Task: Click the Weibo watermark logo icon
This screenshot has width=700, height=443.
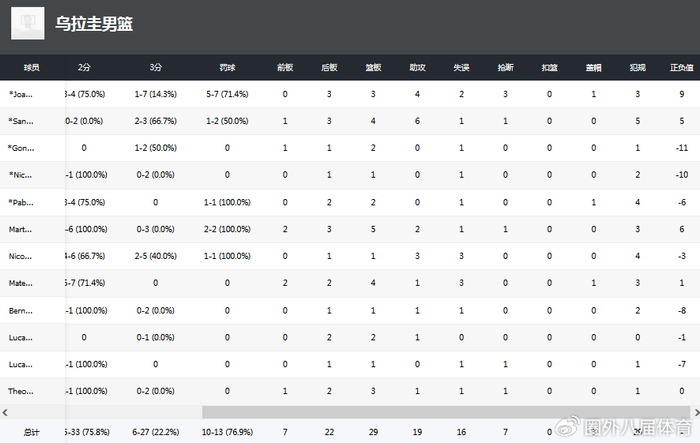Action: [x=568, y=427]
